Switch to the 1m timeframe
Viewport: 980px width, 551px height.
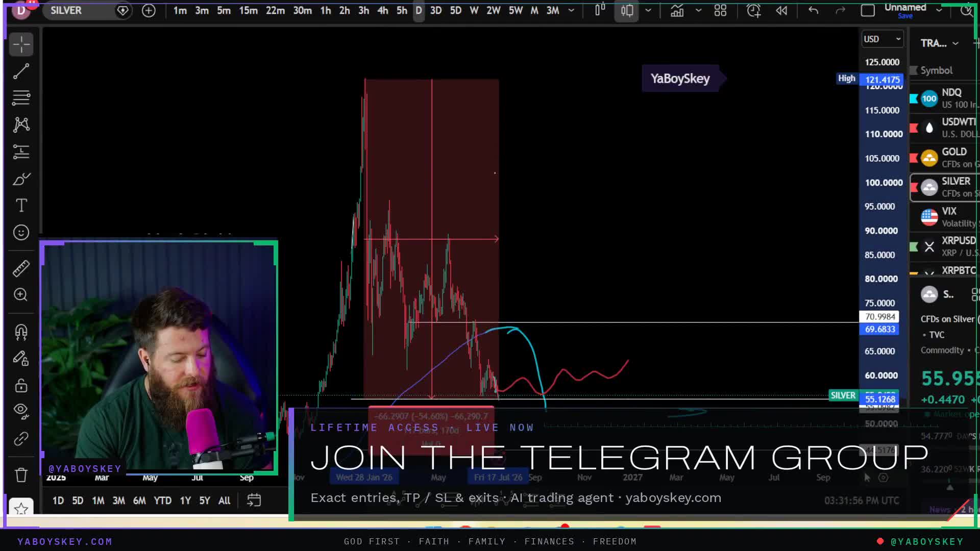pyautogui.click(x=180, y=10)
